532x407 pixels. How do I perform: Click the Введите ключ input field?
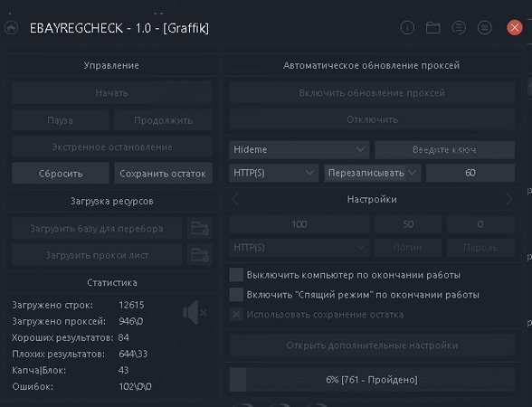click(x=444, y=149)
